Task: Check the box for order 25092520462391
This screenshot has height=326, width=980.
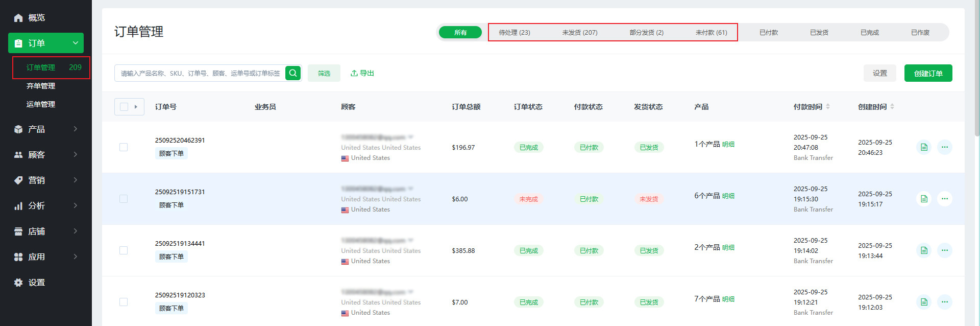Action: pyautogui.click(x=124, y=147)
